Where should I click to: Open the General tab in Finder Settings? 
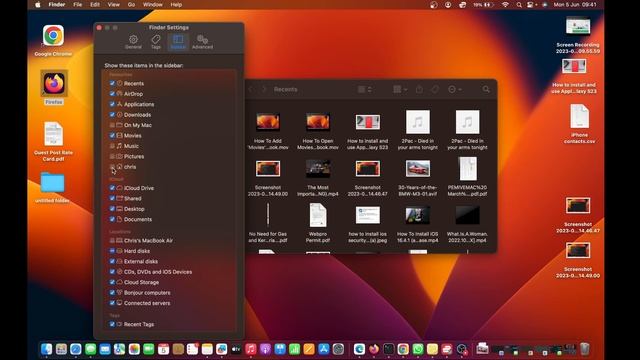coord(133,42)
